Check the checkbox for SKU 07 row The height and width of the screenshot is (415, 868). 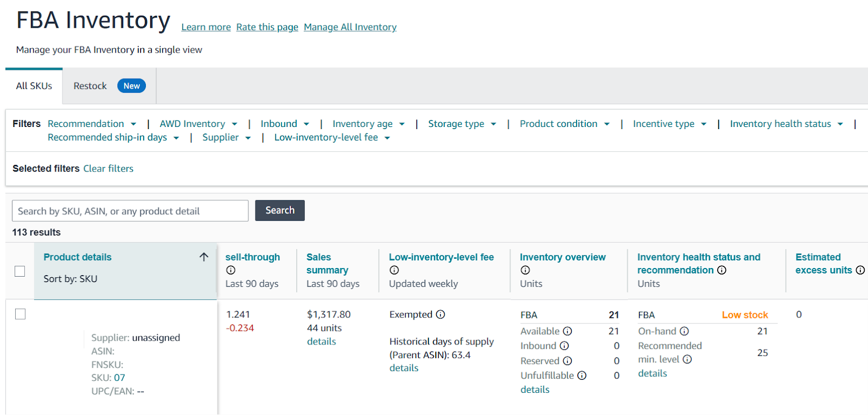click(20, 314)
